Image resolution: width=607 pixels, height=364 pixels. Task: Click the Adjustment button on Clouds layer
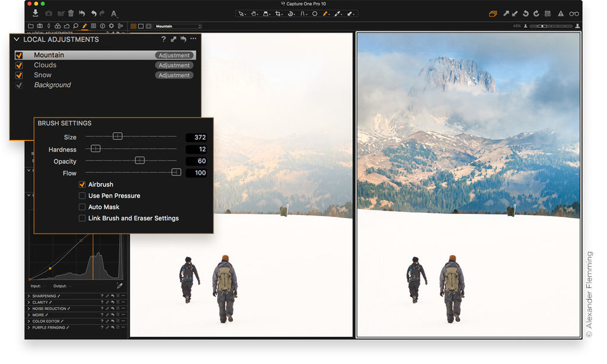tap(174, 65)
